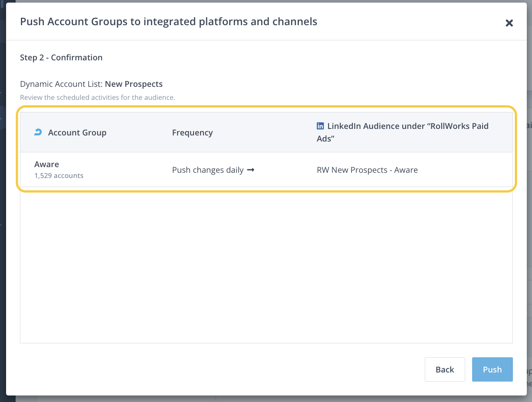
Task: Click the Step 2 - Confirmation heading
Action: click(61, 57)
